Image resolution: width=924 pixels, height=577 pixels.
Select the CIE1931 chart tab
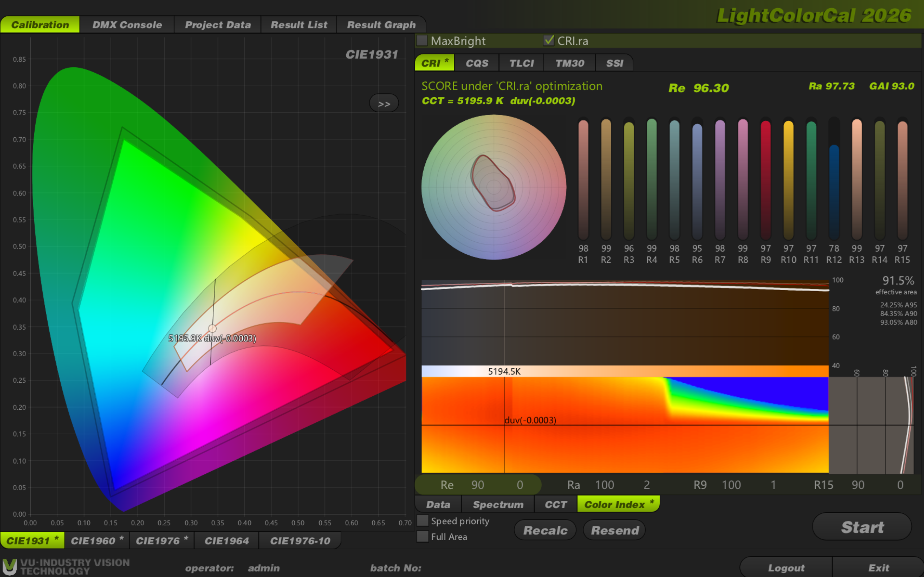(32, 541)
